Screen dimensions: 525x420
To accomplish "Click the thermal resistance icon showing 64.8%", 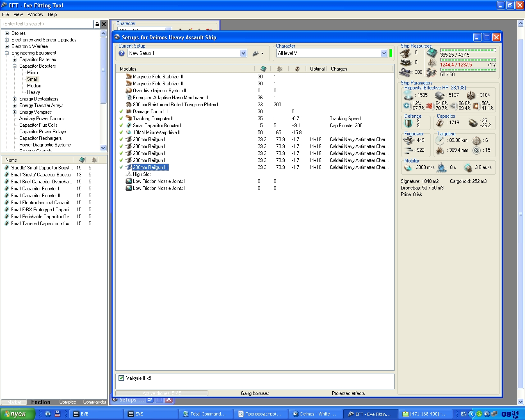I will [430, 106].
